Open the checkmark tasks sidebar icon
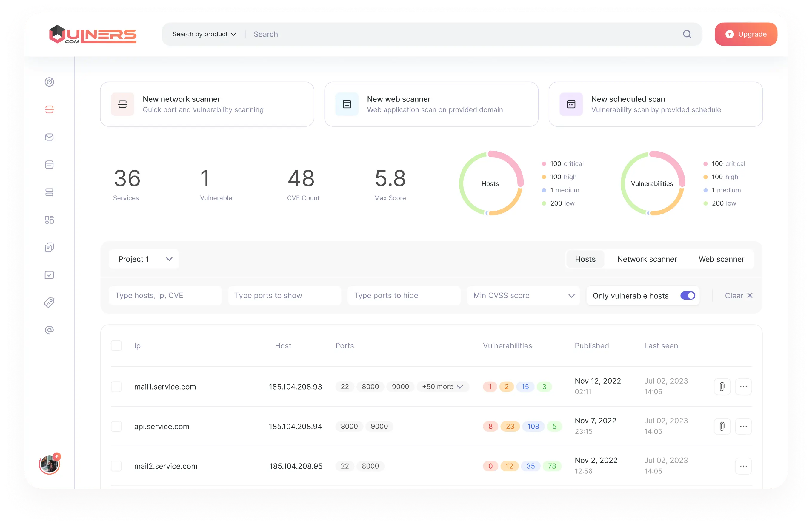Viewport: 812px width, 525px height. coord(50,275)
